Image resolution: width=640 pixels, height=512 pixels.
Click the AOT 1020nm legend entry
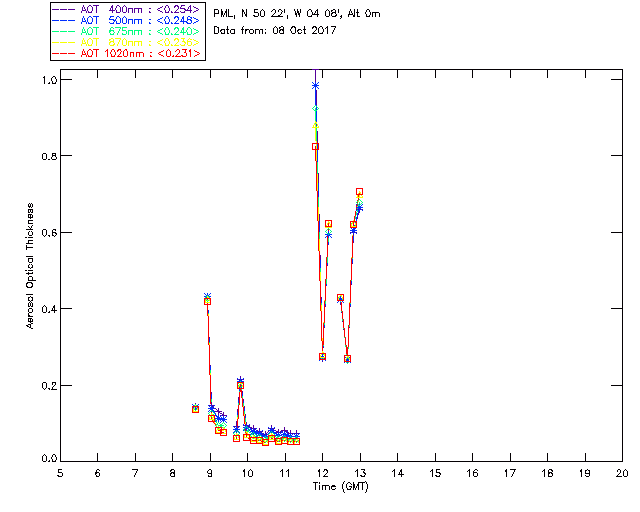coord(126,53)
